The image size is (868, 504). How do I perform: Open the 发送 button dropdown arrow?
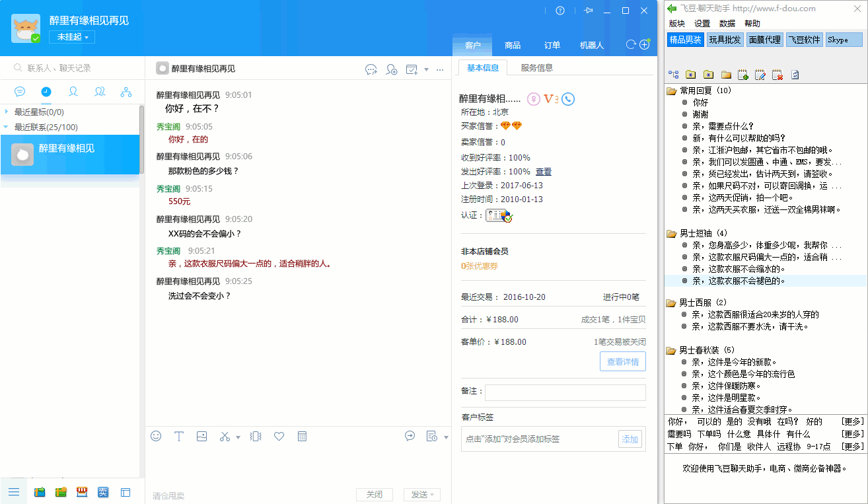pos(432,494)
